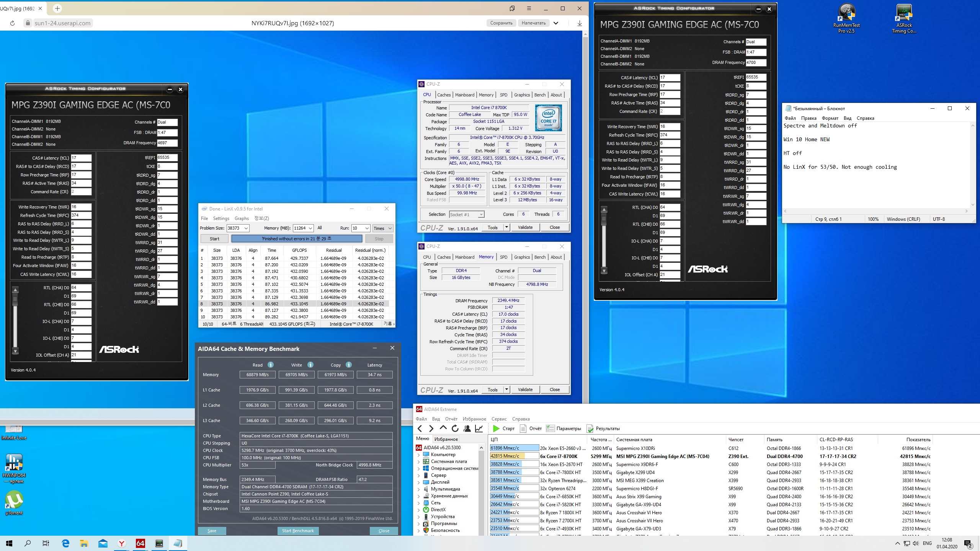
Task: Open Формат menu in Notepad
Action: tap(830, 118)
